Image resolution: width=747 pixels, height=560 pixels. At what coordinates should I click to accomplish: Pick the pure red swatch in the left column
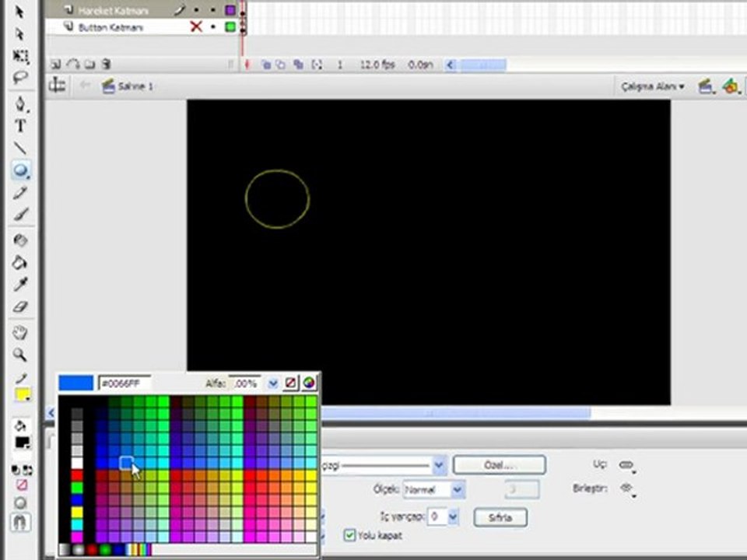77,475
